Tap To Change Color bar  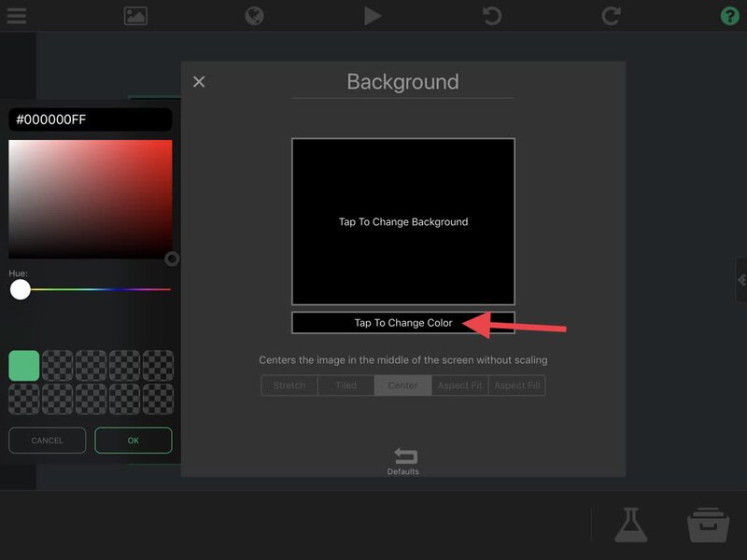point(403,323)
